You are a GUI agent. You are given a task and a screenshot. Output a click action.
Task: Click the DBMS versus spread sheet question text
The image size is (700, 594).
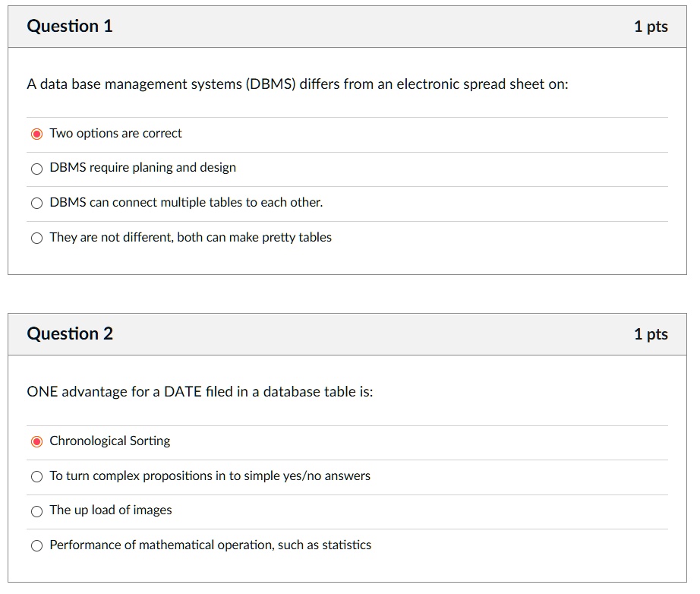point(298,84)
